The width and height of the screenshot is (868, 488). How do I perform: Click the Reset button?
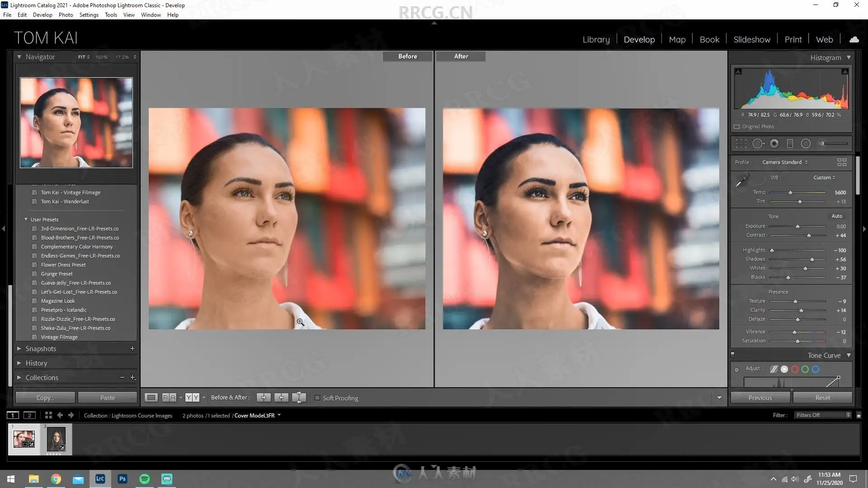(822, 398)
